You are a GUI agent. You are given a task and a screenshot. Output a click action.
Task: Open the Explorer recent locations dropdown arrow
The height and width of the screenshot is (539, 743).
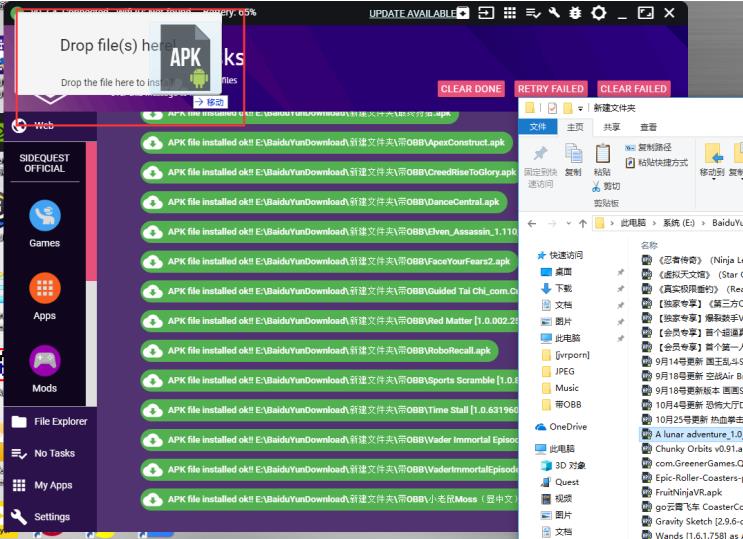click(569, 223)
